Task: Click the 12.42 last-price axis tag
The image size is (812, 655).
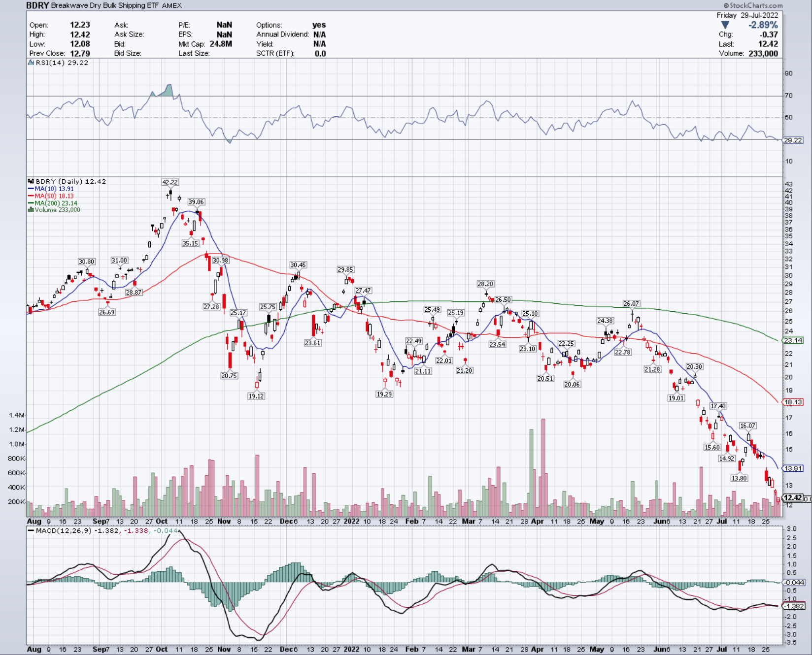Action: pos(793,498)
